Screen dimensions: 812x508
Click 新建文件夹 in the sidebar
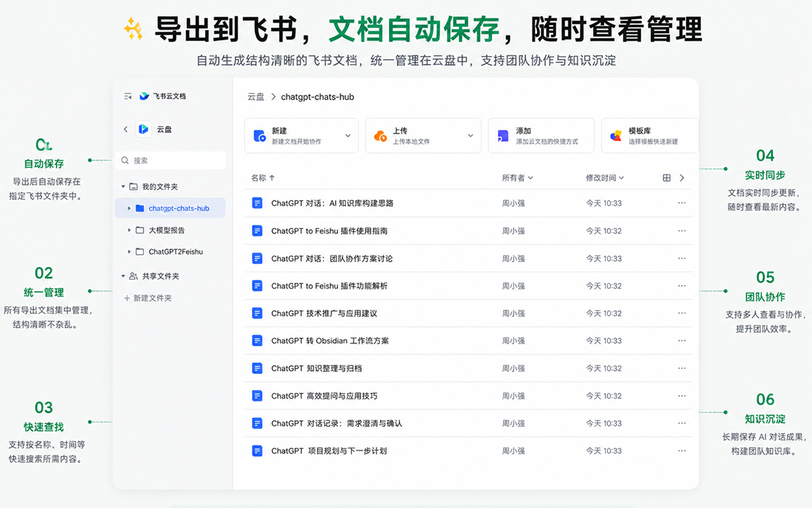click(x=148, y=298)
